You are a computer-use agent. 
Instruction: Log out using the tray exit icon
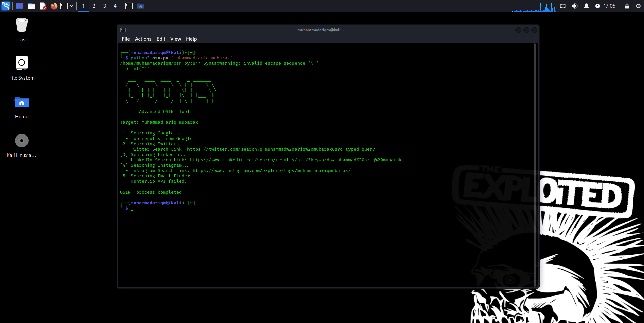pyautogui.click(x=639, y=6)
